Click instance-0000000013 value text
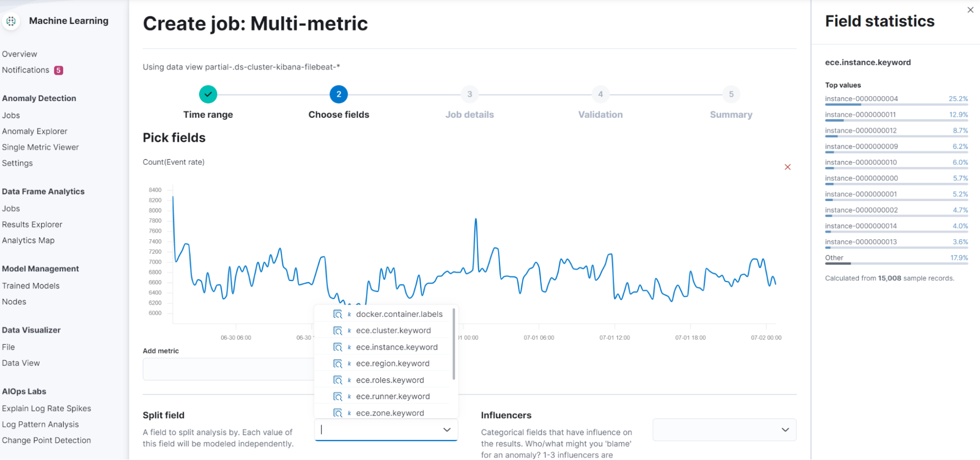 coord(861,242)
